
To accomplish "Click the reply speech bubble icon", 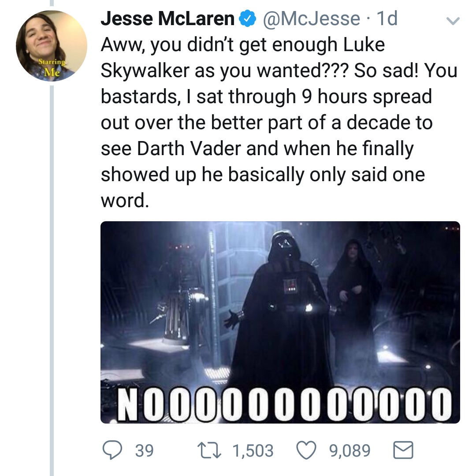I will pyautogui.click(x=112, y=450).
